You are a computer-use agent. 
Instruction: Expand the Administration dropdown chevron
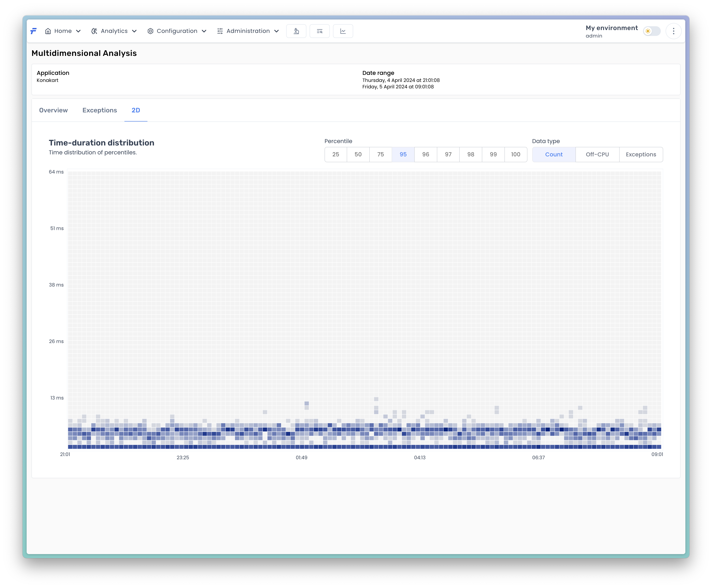point(277,31)
